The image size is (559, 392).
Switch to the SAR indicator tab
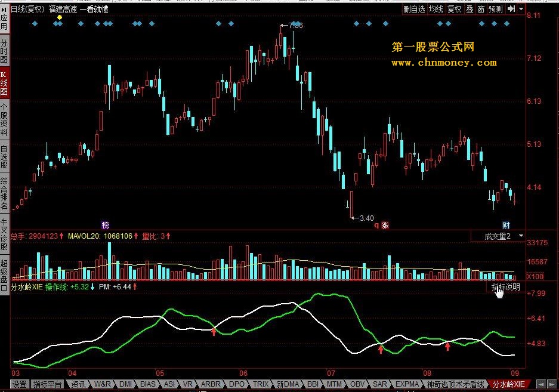380,384
